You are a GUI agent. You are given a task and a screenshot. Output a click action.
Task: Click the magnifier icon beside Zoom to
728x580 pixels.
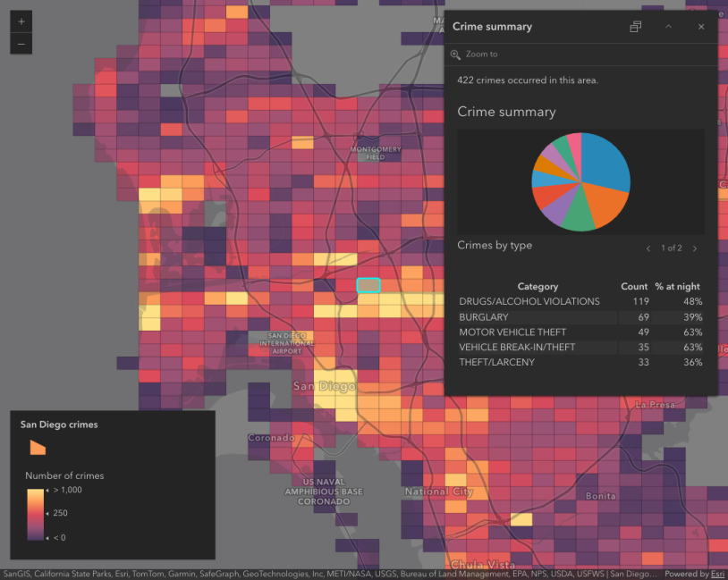[456, 54]
